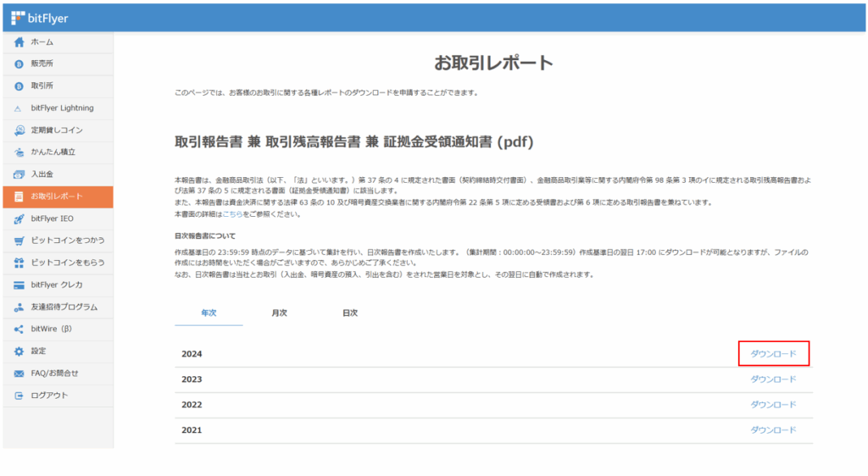Click the お取引レポート page heading

click(493, 63)
